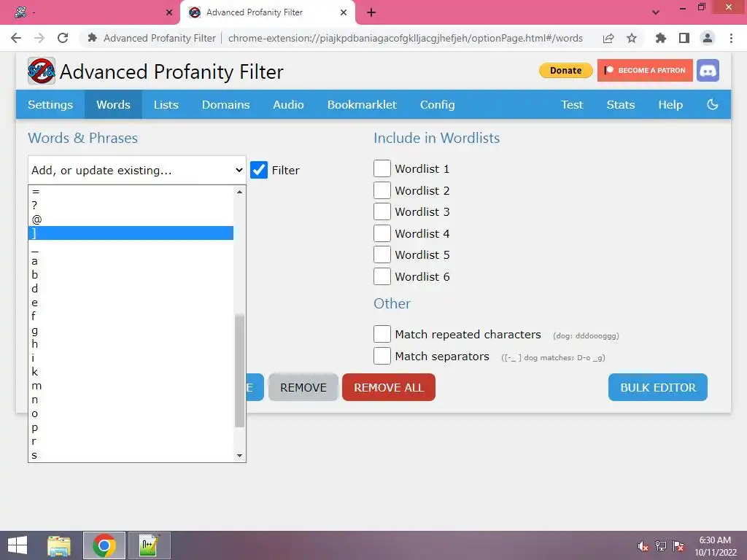The height and width of the screenshot is (560, 747).
Task: Click the dropdown list scrollbar thumb
Action: click(239, 370)
